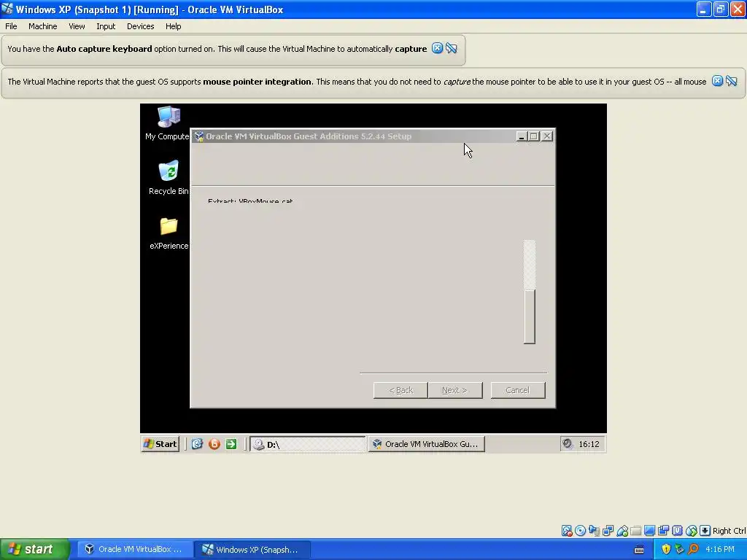Click the mouse integration status icon

tap(692, 531)
